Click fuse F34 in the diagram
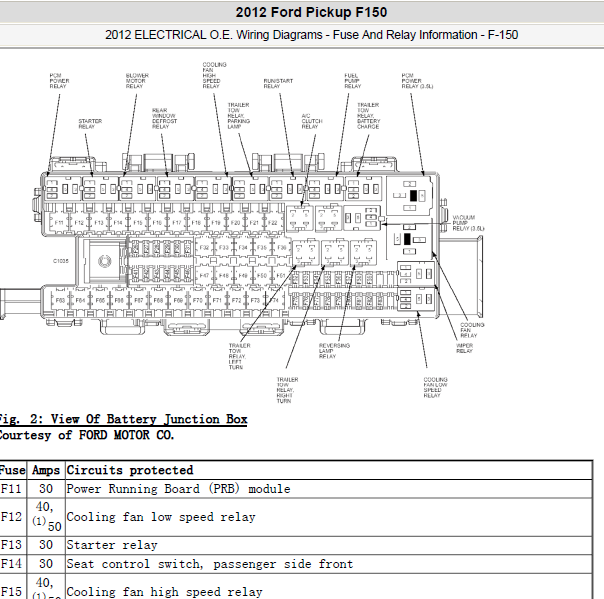Viewport: 604px width, 599px height. (243, 247)
